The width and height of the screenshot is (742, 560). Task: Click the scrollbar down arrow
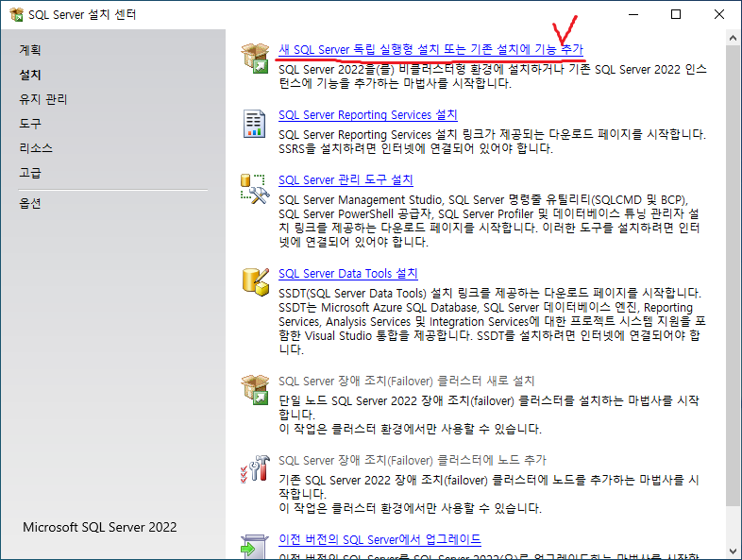click(733, 552)
